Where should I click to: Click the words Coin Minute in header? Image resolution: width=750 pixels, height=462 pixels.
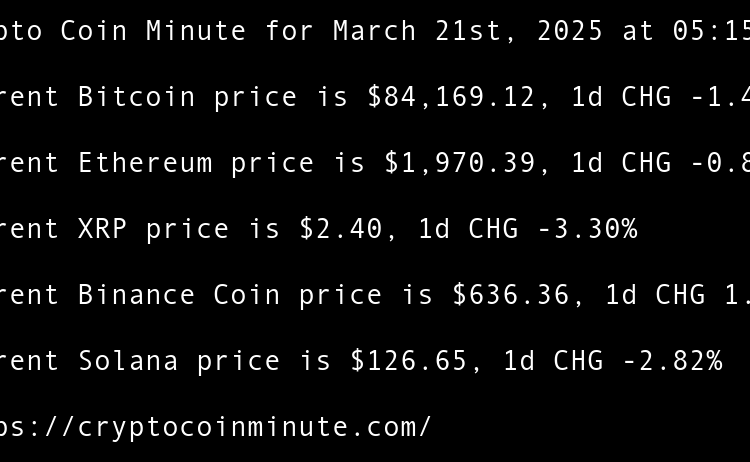pyautogui.click(x=154, y=31)
